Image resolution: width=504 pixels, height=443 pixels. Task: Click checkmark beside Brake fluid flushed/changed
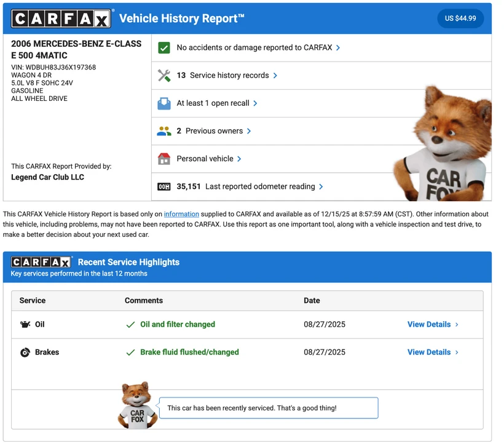point(130,353)
